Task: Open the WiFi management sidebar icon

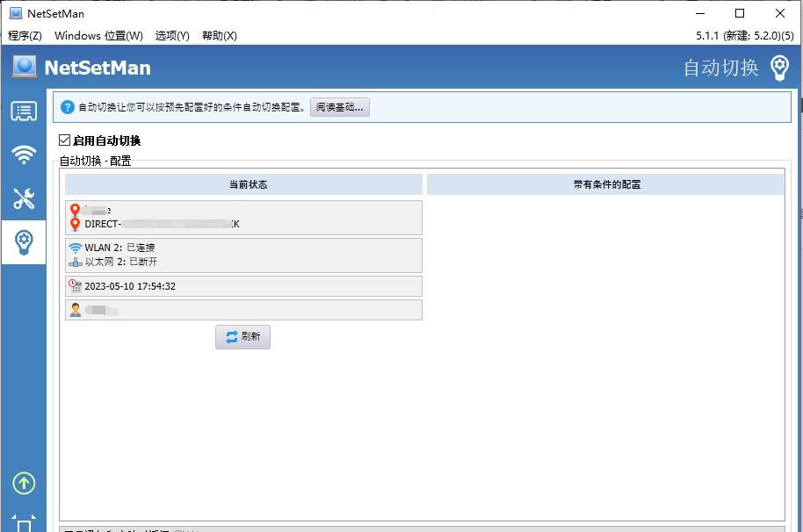Action: click(24, 154)
